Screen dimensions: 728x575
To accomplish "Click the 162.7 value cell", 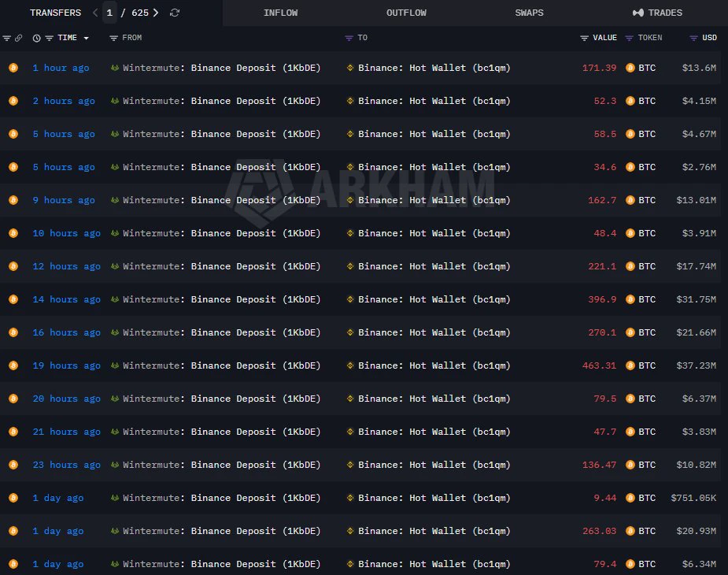I will click(602, 200).
